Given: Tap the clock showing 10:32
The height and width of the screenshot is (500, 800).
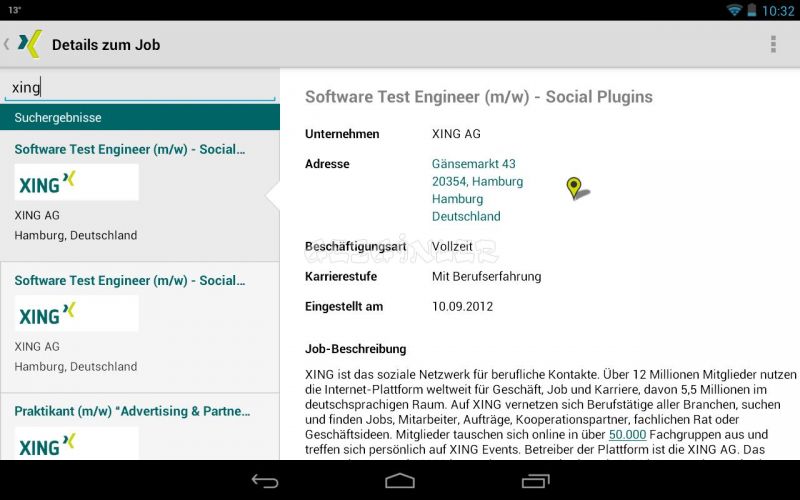Looking at the screenshot, I should pyautogui.click(x=778, y=11).
